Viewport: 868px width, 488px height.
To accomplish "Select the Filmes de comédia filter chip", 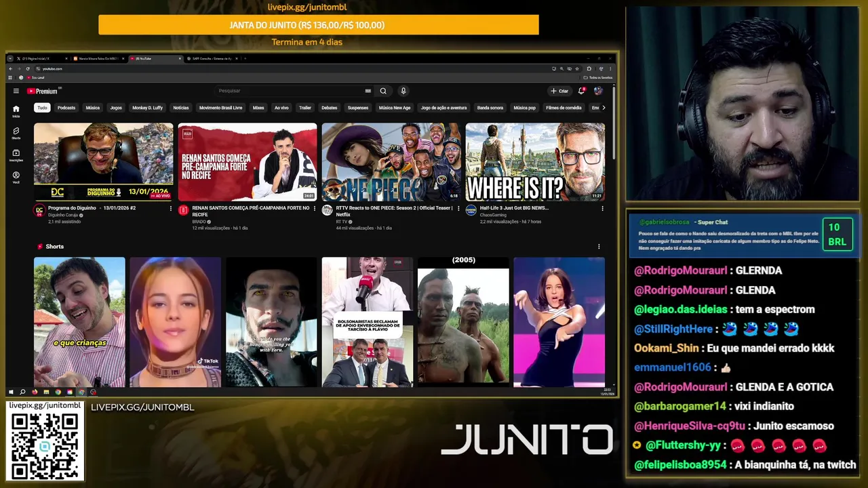I will (564, 108).
